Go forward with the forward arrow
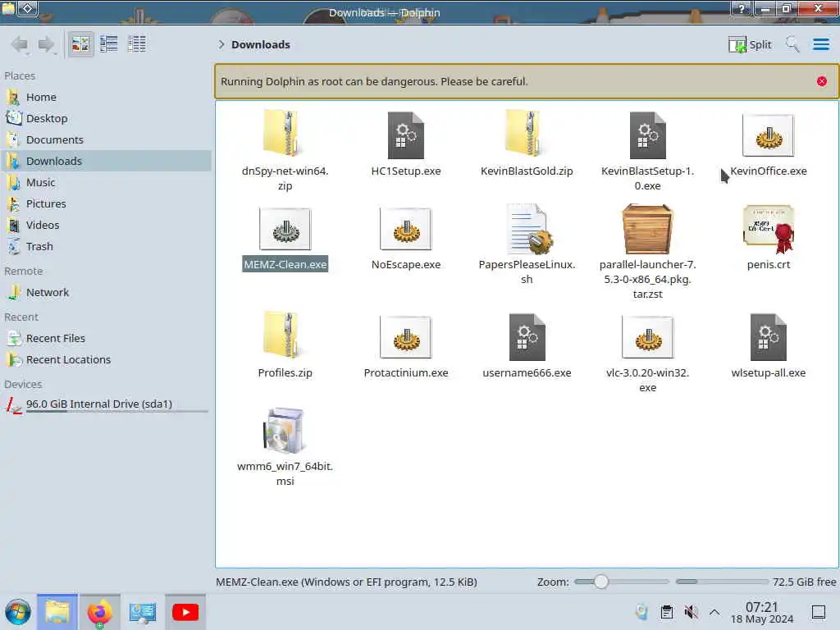The height and width of the screenshot is (630, 840). tap(46, 44)
